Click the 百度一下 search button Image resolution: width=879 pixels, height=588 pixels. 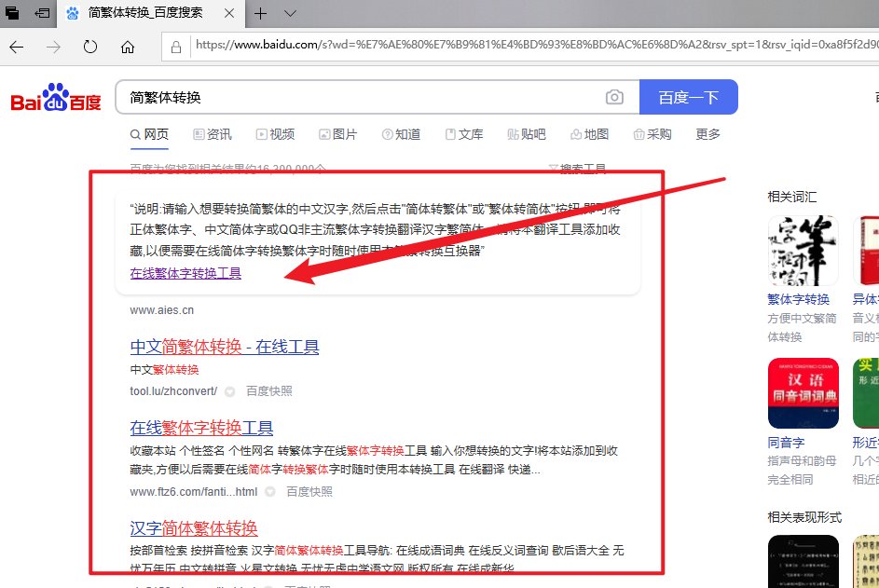point(688,97)
